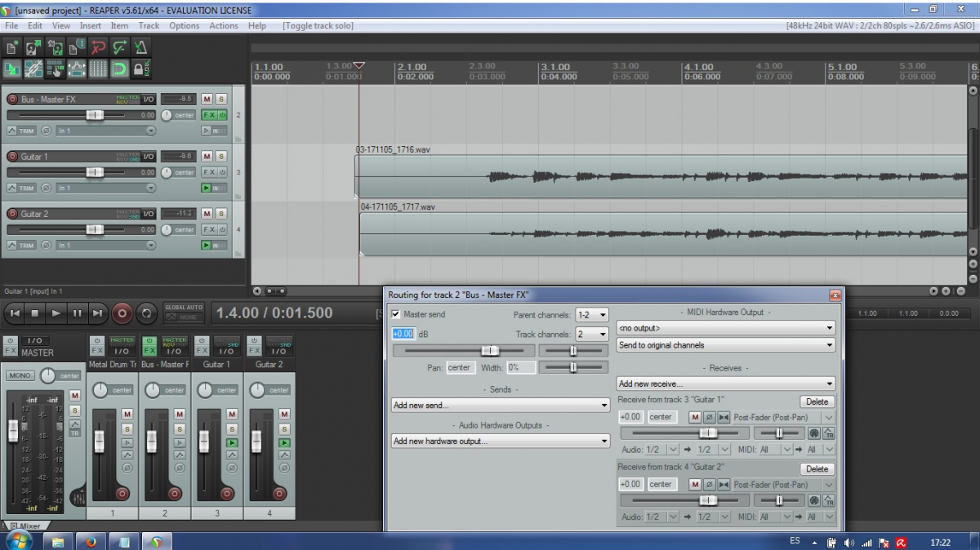Open Parent channels dropdown

592,315
